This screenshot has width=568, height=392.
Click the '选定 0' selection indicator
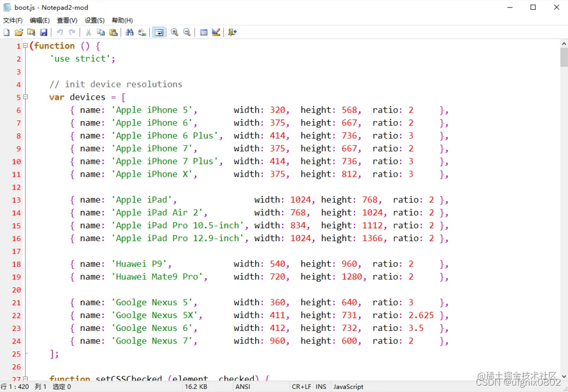[62, 387]
